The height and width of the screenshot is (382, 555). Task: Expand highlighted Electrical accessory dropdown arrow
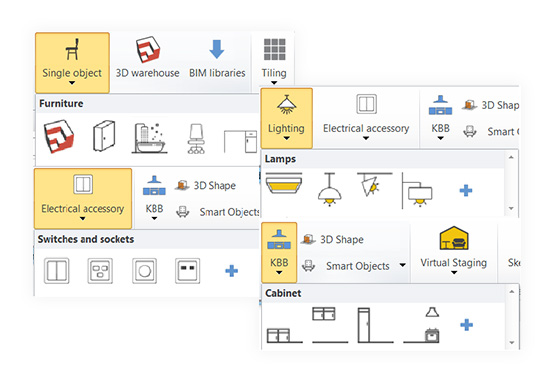click(x=82, y=219)
